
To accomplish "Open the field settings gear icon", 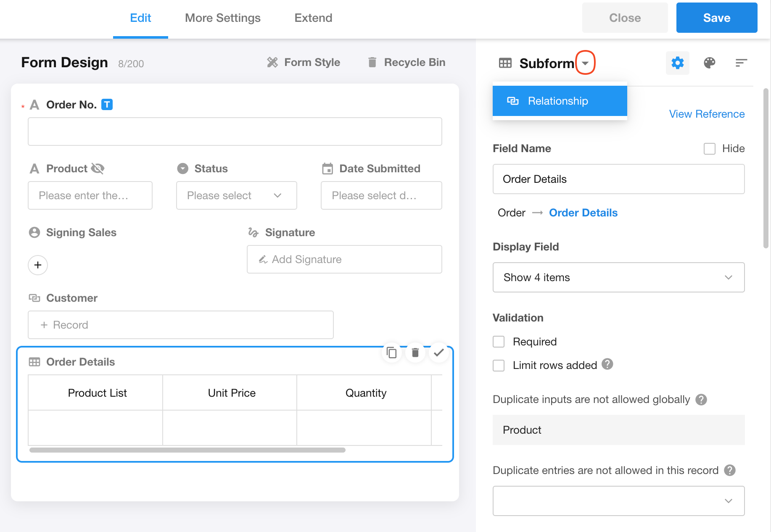I will (x=677, y=63).
